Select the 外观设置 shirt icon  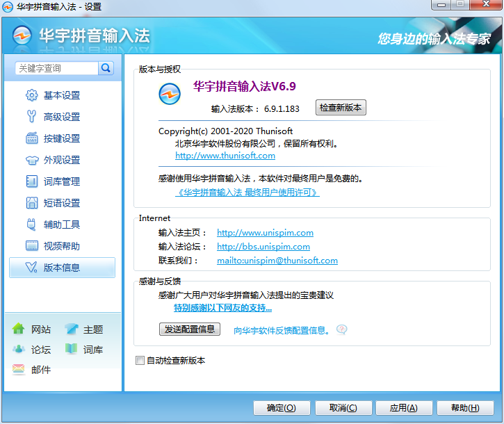coord(32,160)
